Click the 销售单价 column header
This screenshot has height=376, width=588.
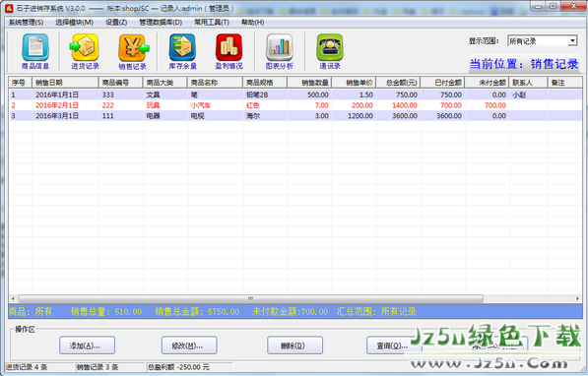(x=354, y=83)
